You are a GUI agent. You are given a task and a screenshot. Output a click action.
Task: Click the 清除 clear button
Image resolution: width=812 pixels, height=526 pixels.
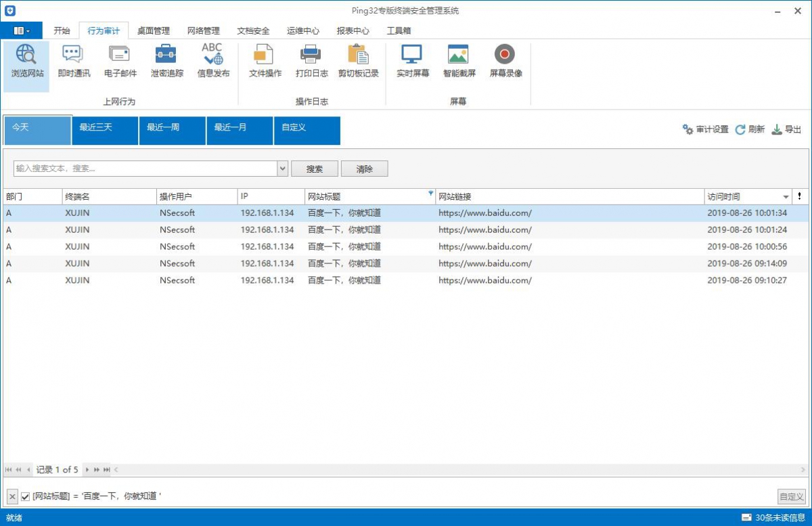pyautogui.click(x=365, y=169)
